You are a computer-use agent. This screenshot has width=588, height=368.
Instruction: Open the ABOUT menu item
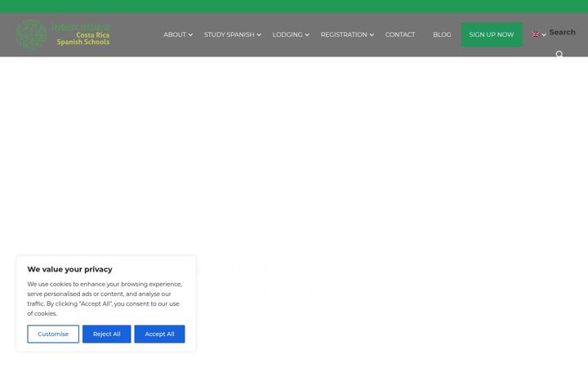[175, 34]
